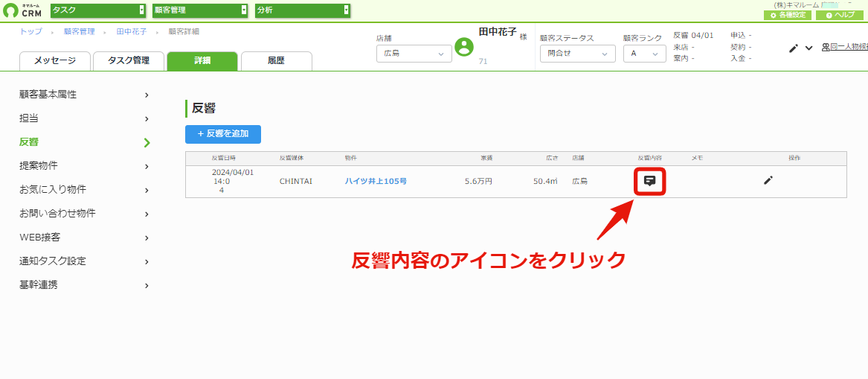Go to トップ in the breadcrumb
This screenshot has height=379, width=868.
(30, 31)
